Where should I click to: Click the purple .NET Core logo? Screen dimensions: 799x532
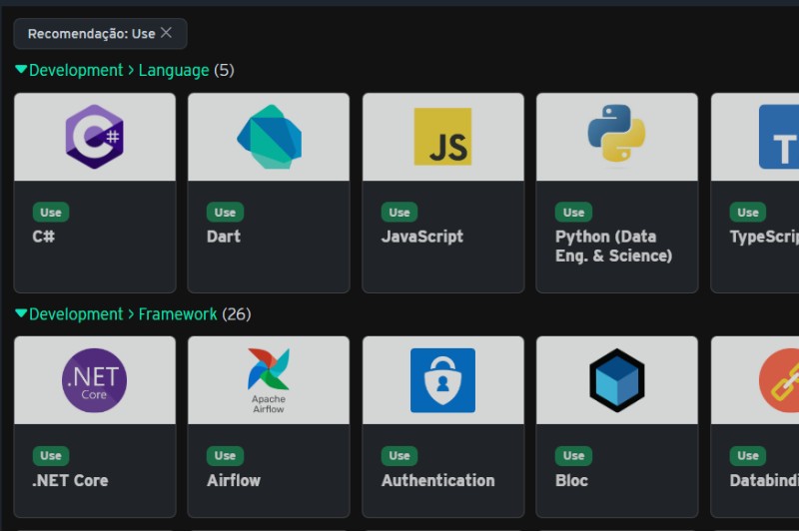tap(94, 380)
